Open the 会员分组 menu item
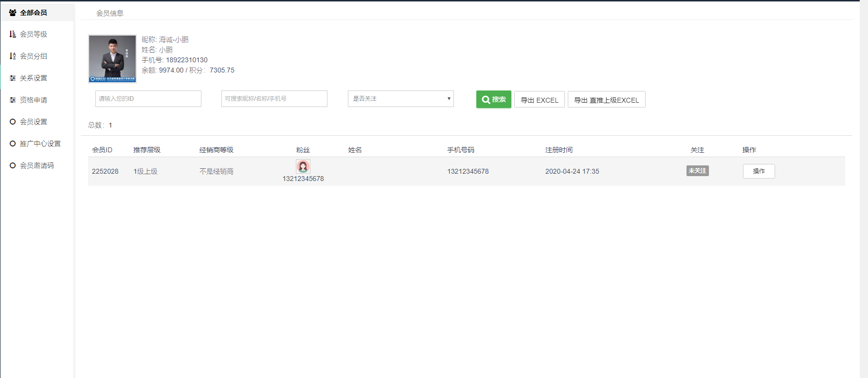Image resolution: width=868 pixels, height=378 pixels. (x=37, y=56)
